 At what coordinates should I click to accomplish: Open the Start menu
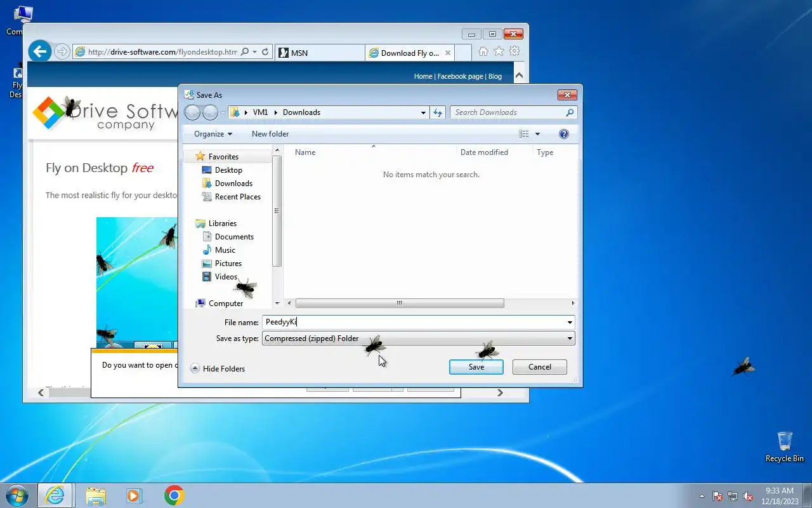[x=16, y=495]
